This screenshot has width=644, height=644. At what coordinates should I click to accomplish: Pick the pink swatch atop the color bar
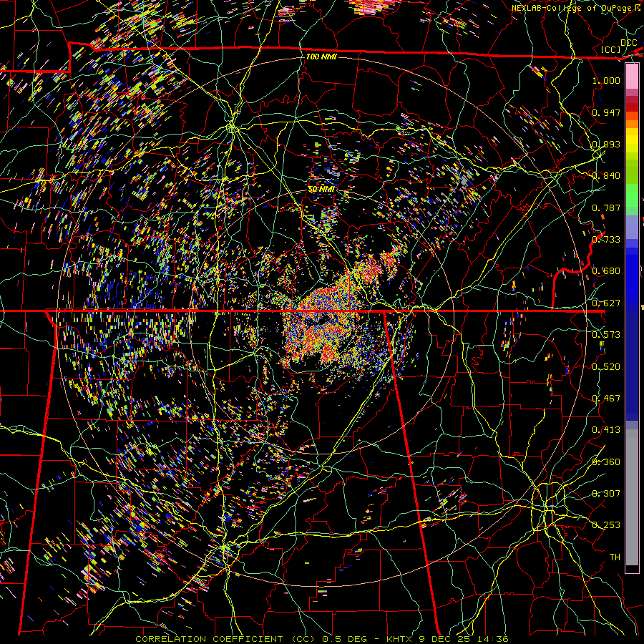coord(632,76)
